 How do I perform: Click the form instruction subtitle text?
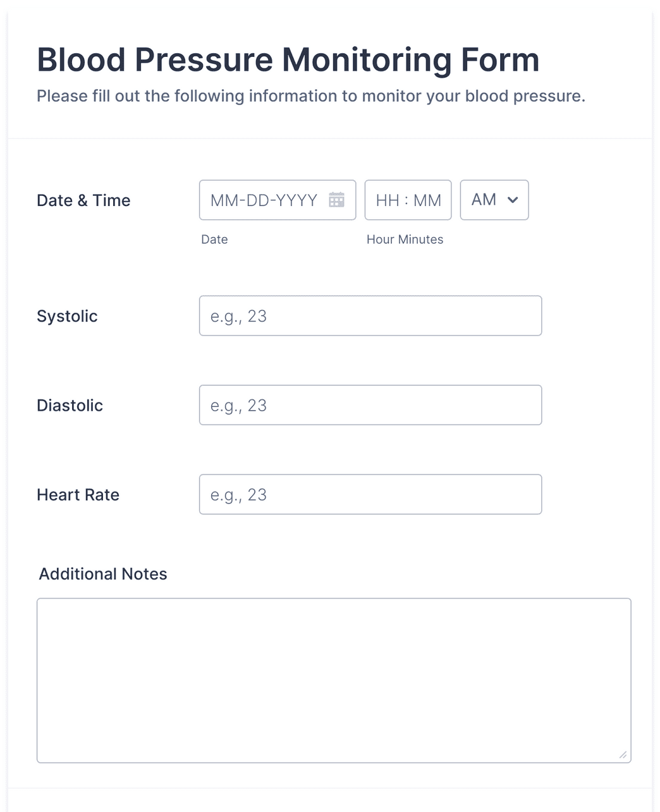click(x=312, y=96)
